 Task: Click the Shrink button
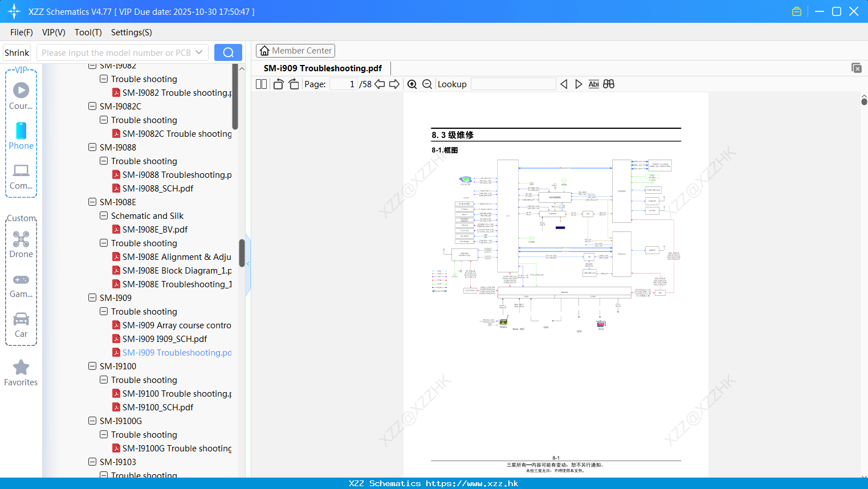[x=17, y=52]
